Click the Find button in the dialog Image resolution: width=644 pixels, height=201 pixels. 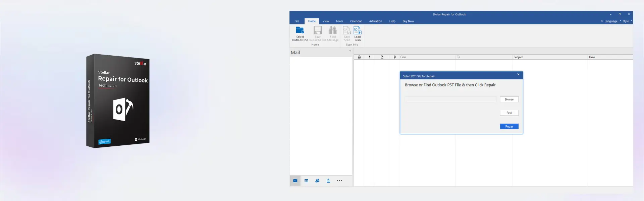509,113
